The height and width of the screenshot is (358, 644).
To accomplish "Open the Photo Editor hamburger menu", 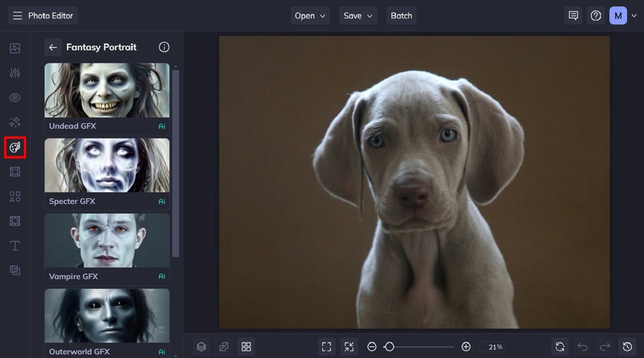I will pyautogui.click(x=18, y=16).
